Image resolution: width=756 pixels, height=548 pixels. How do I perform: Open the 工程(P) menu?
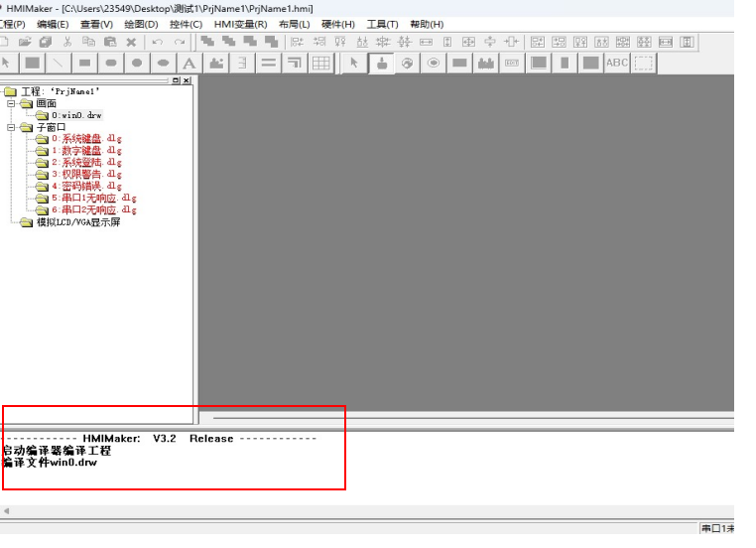(x=13, y=24)
